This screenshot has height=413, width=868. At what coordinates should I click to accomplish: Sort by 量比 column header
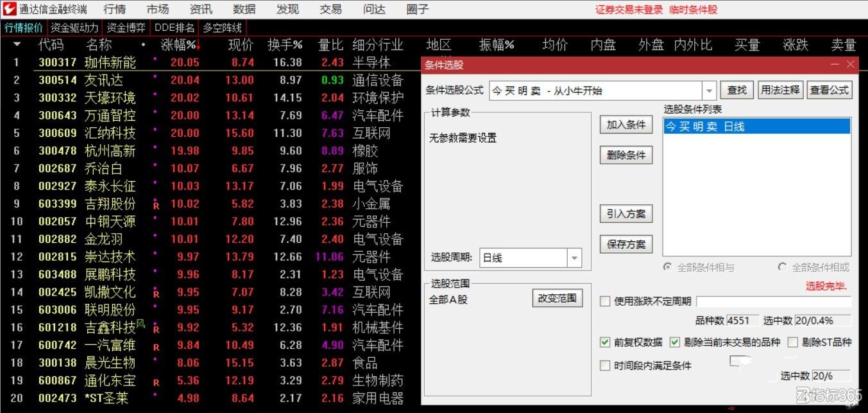coord(331,45)
